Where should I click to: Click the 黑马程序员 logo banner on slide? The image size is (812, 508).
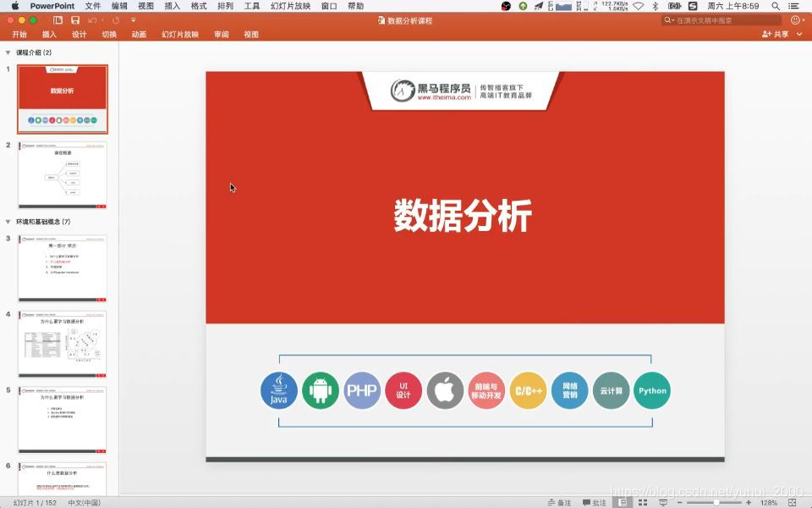point(460,91)
